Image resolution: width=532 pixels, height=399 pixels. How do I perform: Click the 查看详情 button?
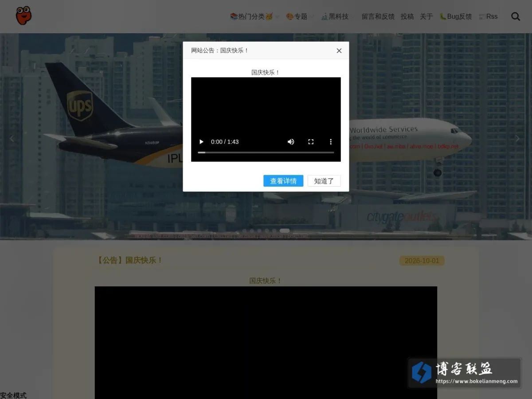[283, 181]
